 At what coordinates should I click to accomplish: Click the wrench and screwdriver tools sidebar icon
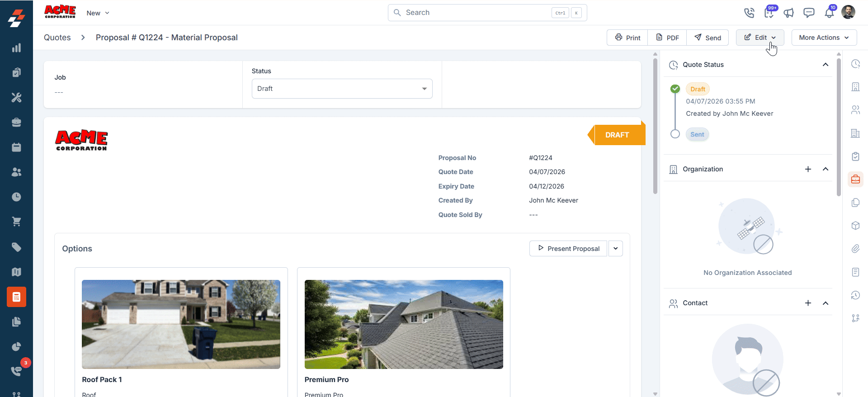tap(16, 97)
